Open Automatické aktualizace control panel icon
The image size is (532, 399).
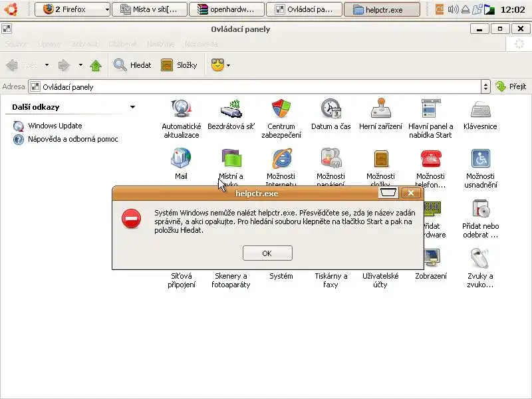point(181,118)
